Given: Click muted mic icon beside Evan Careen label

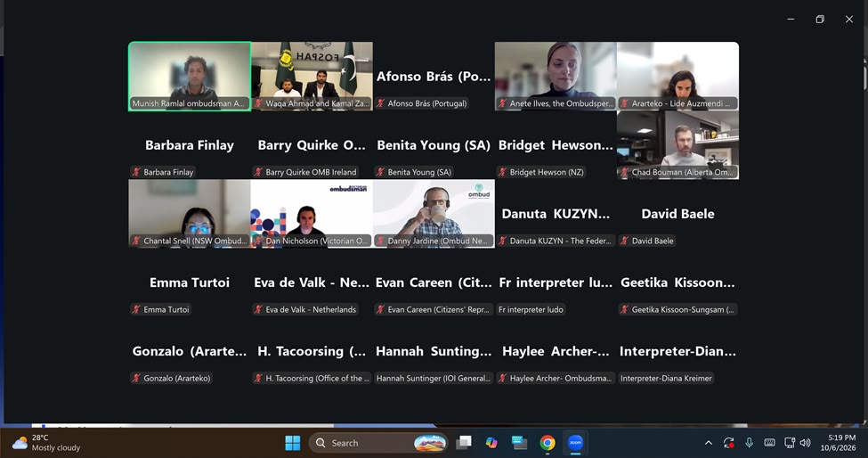Looking at the screenshot, I should [x=380, y=309].
